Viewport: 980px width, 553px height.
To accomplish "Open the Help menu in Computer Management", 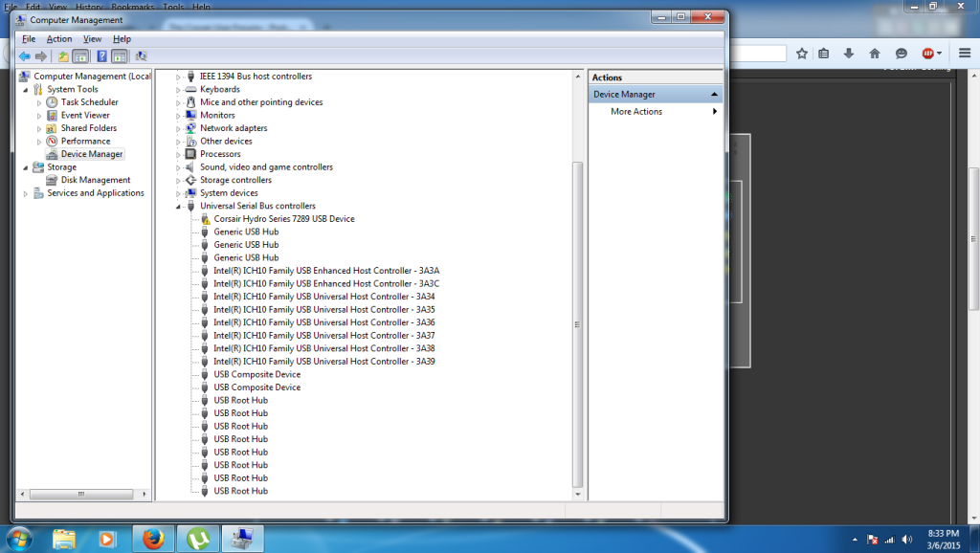I will pos(122,38).
